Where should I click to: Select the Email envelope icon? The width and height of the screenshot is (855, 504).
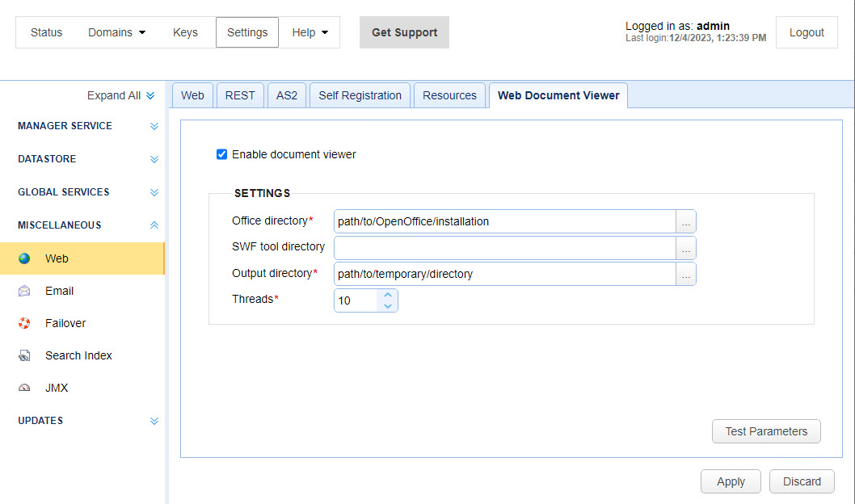point(25,291)
